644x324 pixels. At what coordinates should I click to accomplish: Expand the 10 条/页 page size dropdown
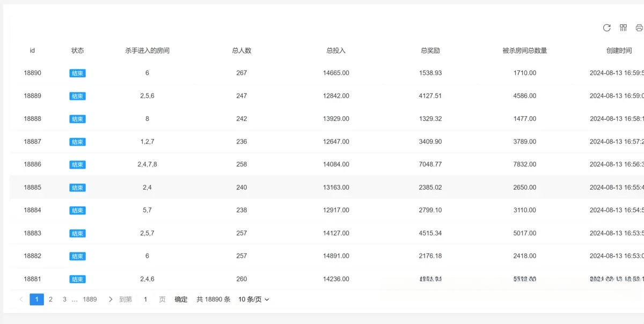click(x=253, y=299)
